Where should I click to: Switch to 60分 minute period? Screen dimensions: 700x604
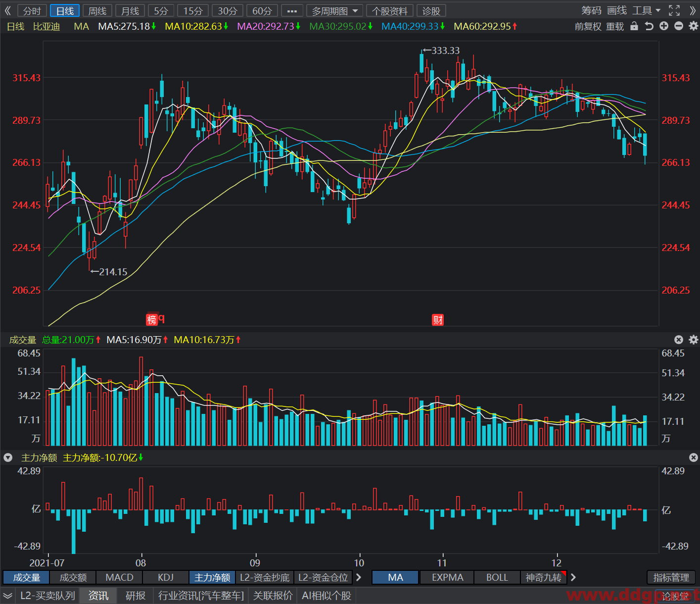point(262,11)
